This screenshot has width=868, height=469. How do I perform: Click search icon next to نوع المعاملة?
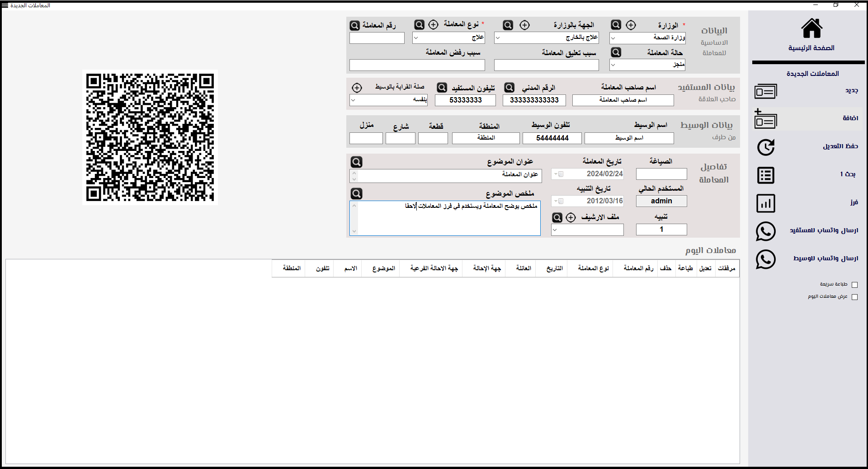pos(420,24)
